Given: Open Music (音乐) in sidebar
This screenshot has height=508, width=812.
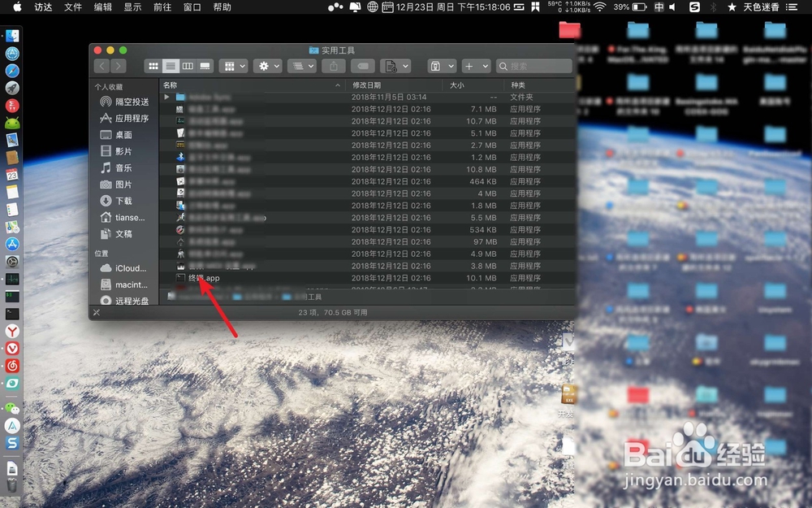Looking at the screenshot, I should coord(116,168).
